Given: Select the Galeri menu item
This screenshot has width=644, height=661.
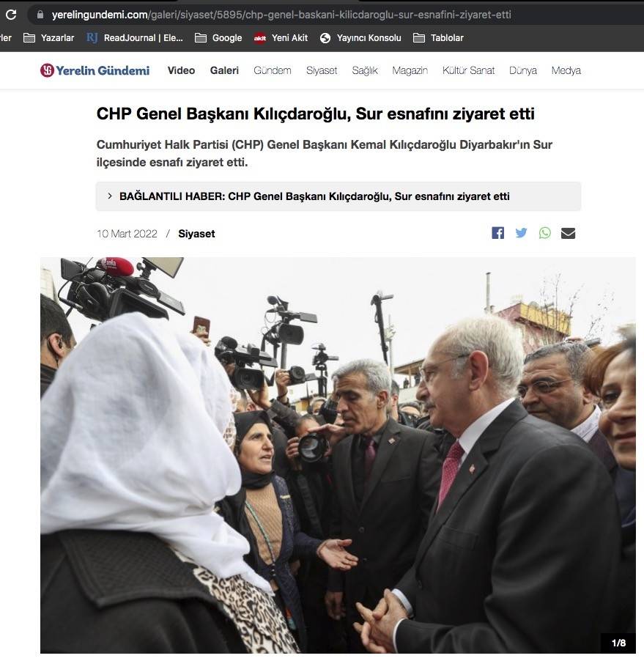Looking at the screenshot, I should (x=224, y=70).
